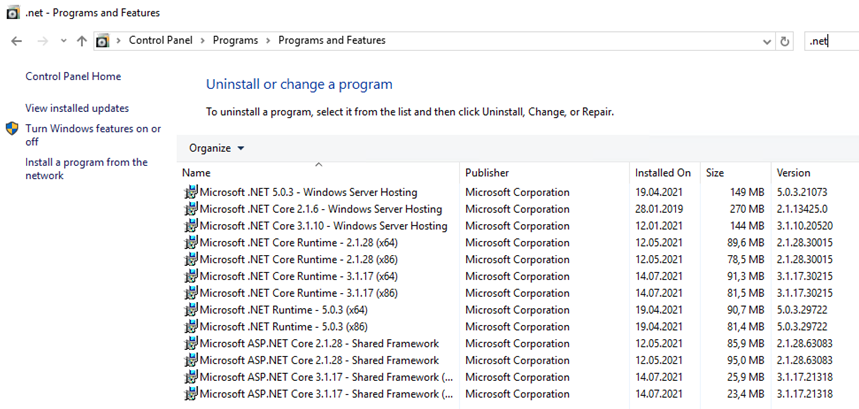
Task: Open the recent locations dropdown arrow
Action: tap(63, 41)
